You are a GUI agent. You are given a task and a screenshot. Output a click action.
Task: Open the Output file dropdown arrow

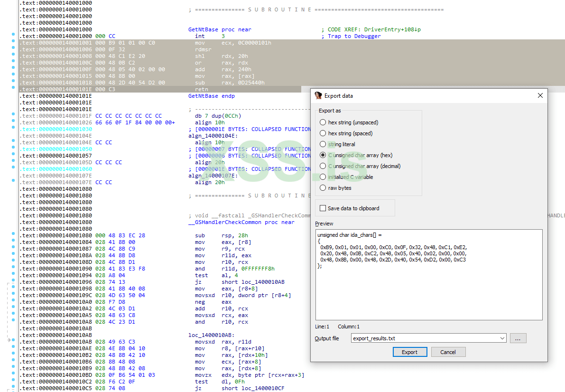point(502,338)
